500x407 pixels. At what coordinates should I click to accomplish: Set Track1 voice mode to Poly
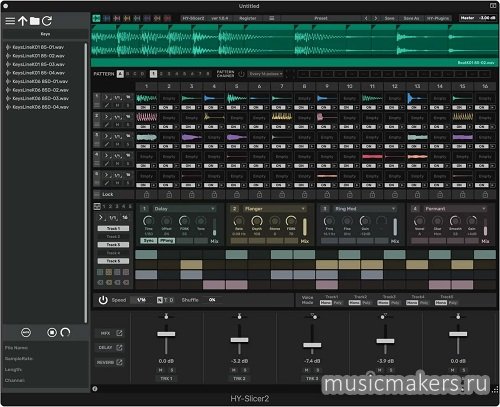coord(338,303)
